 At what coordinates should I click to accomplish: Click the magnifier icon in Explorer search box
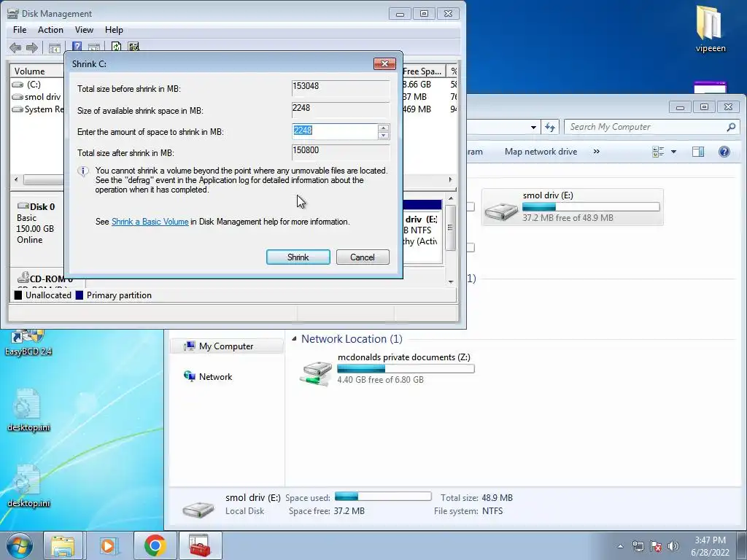[x=731, y=127]
